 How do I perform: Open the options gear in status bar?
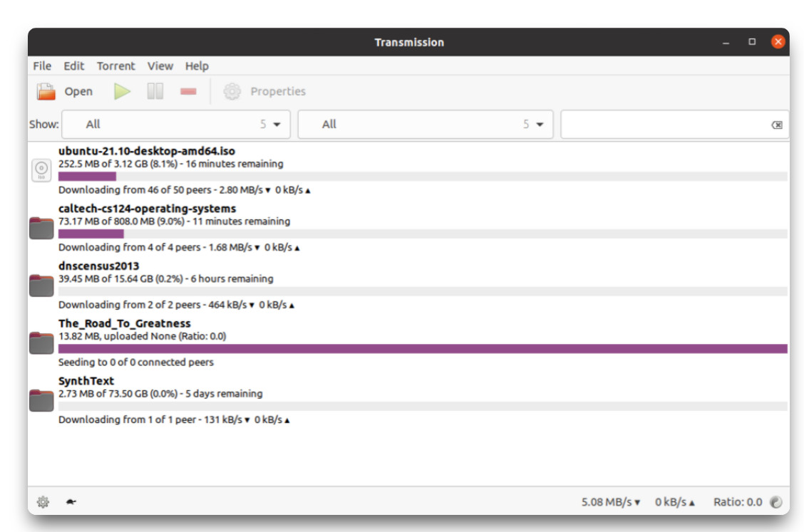click(43, 502)
